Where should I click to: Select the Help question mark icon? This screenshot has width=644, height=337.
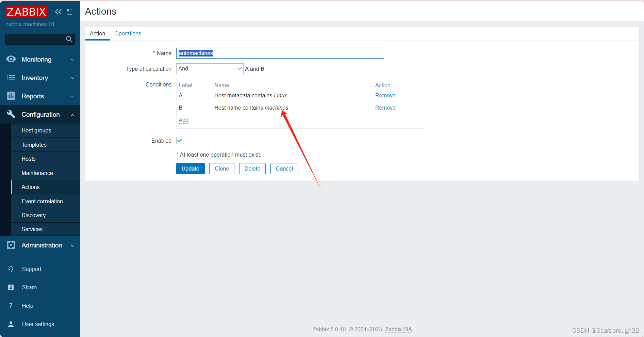(11, 305)
